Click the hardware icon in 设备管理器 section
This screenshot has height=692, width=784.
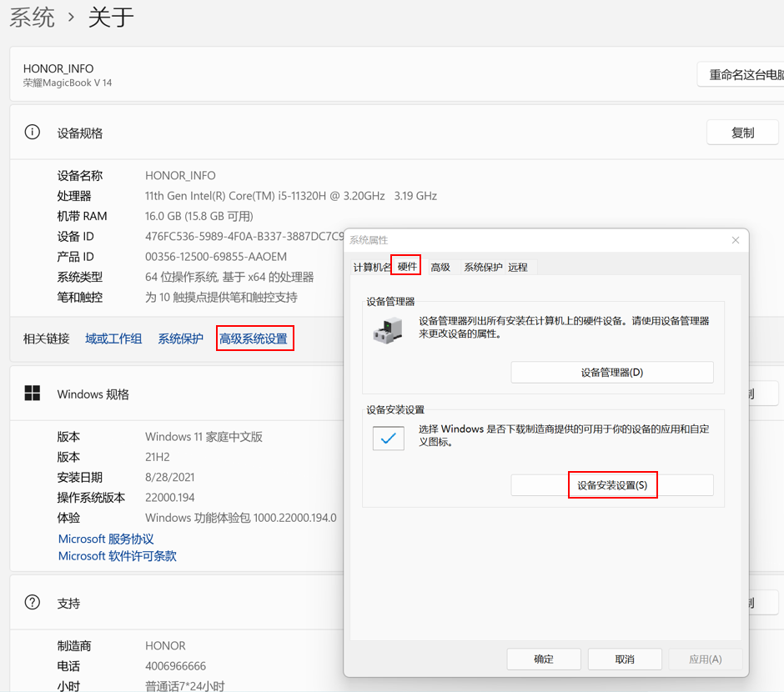(x=387, y=330)
